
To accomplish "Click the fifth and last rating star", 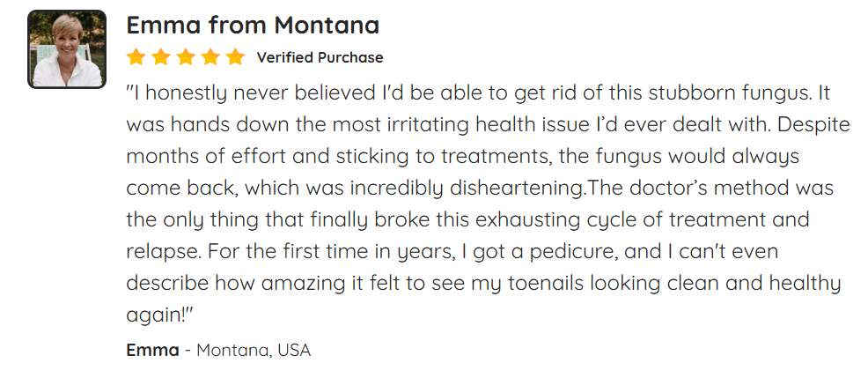I will [235, 57].
